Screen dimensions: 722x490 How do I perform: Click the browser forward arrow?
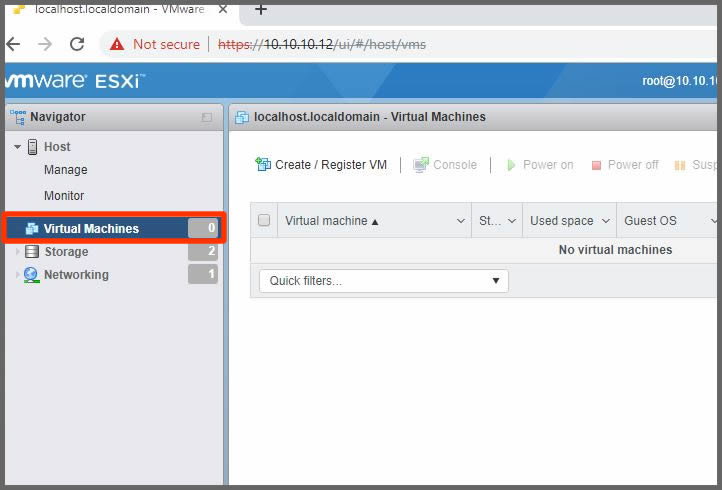tap(45, 44)
